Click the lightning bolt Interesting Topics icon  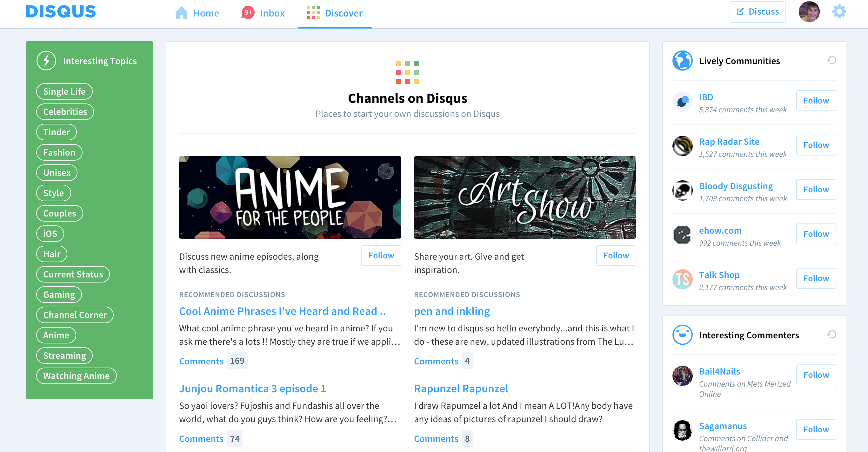46,61
